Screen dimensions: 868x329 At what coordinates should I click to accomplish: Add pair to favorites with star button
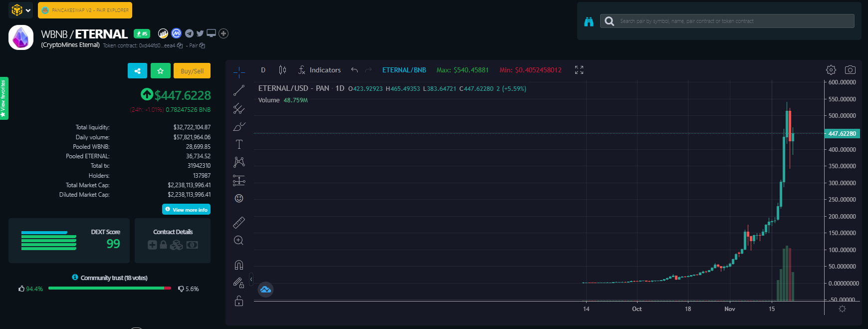161,71
